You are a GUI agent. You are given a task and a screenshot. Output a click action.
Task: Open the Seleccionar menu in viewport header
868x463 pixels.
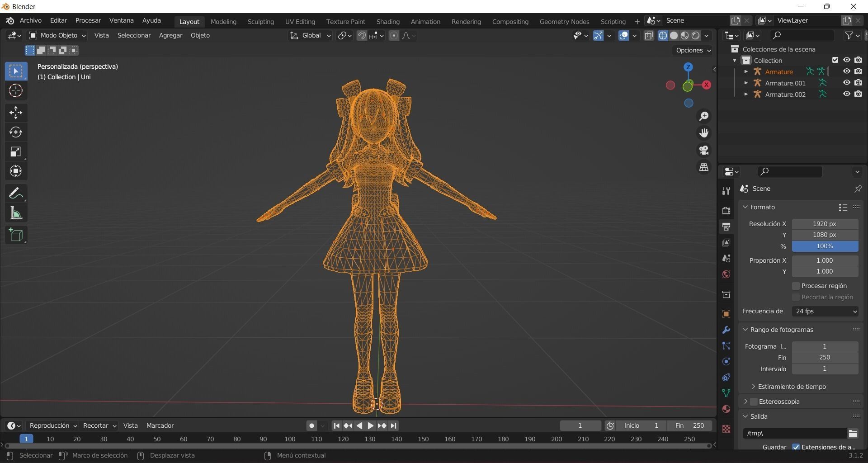134,35
